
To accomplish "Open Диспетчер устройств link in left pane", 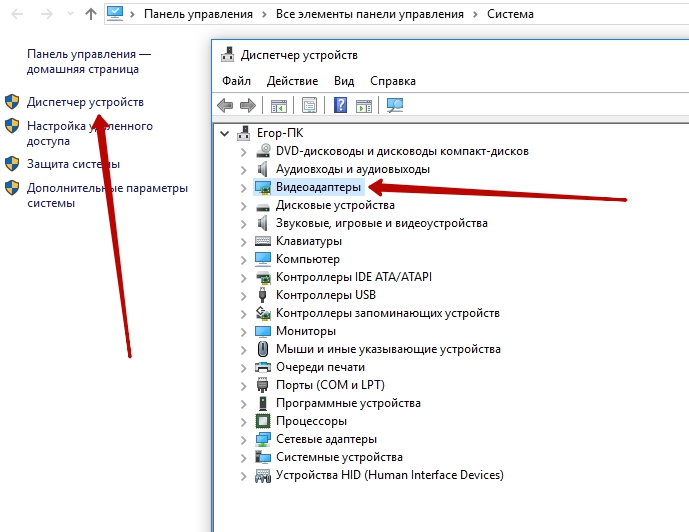I will click(x=85, y=102).
